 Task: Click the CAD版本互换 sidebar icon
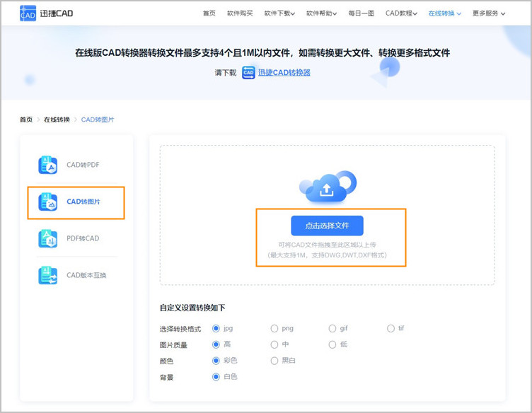(x=48, y=275)
